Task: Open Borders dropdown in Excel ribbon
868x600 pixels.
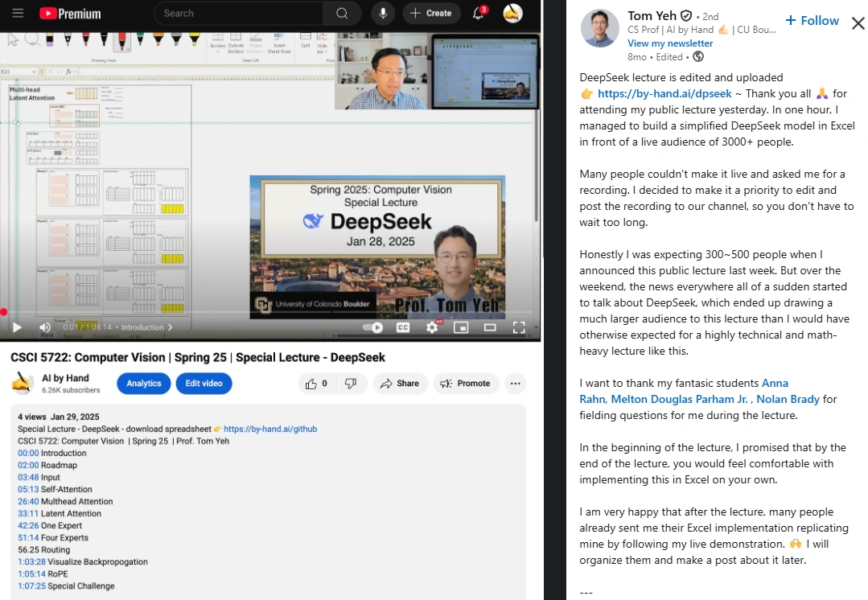Action: click(217, 42)
